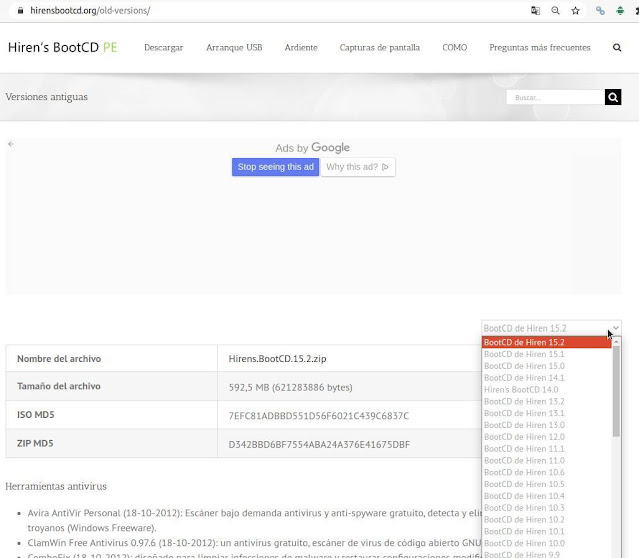Click the Ads by Google label

tap(312, 148)
